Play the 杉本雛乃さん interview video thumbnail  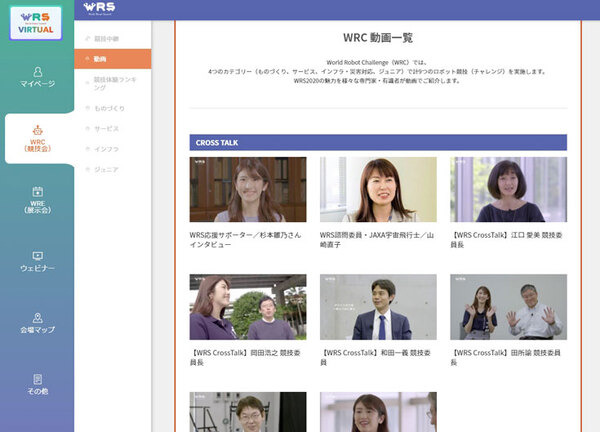coord(247,189)
